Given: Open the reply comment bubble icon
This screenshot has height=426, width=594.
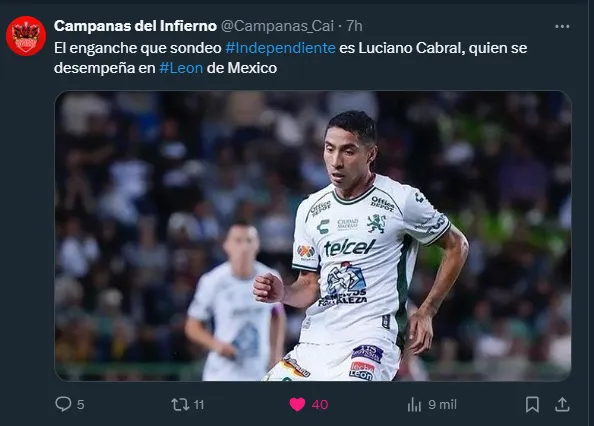Looking at the screenshot, I should (63, 404).
